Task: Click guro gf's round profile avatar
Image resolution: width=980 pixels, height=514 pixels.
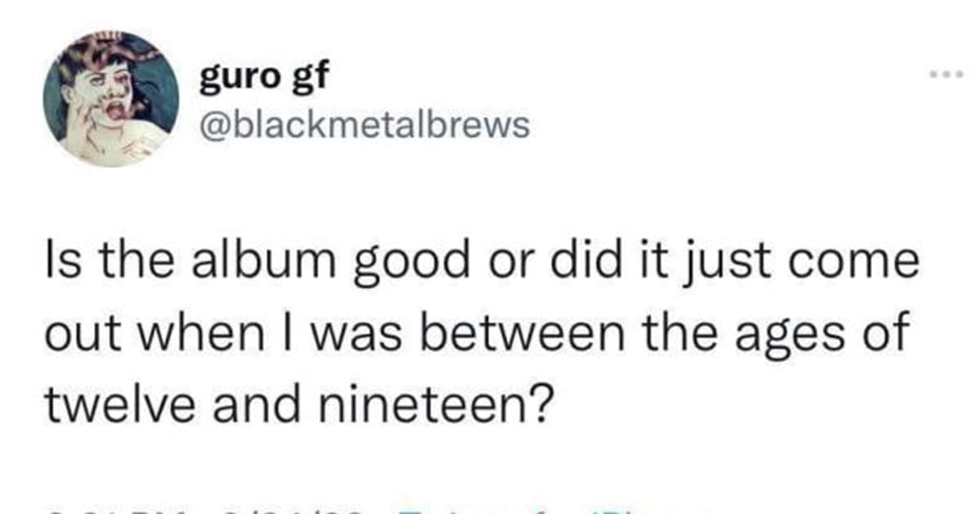Action: [x=112, y=99]
